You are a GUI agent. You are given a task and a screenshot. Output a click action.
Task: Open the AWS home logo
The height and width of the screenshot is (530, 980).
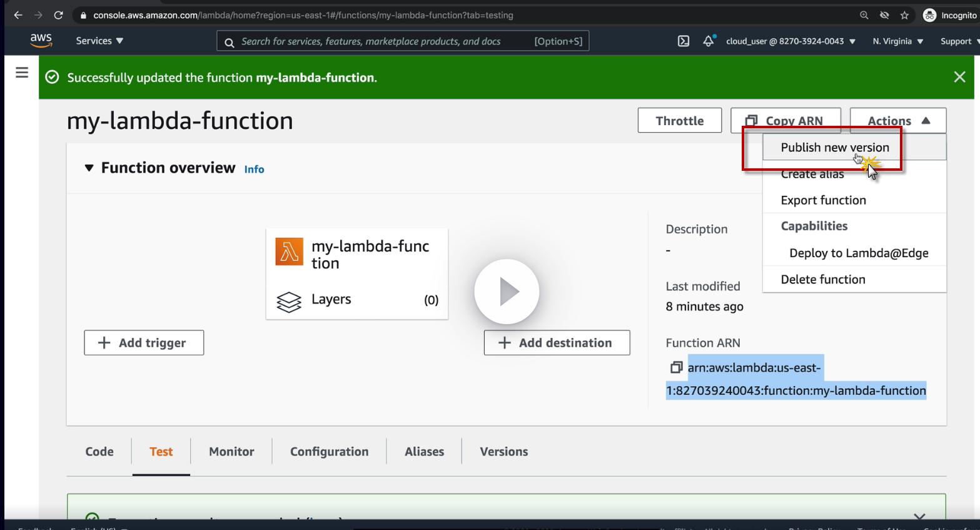[x=41, y=41]
